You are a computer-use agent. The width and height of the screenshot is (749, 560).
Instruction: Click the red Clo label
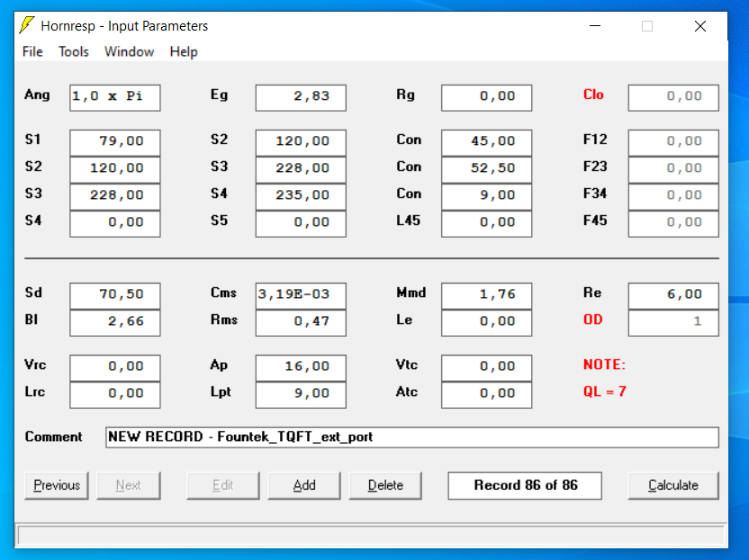(593, 95)
